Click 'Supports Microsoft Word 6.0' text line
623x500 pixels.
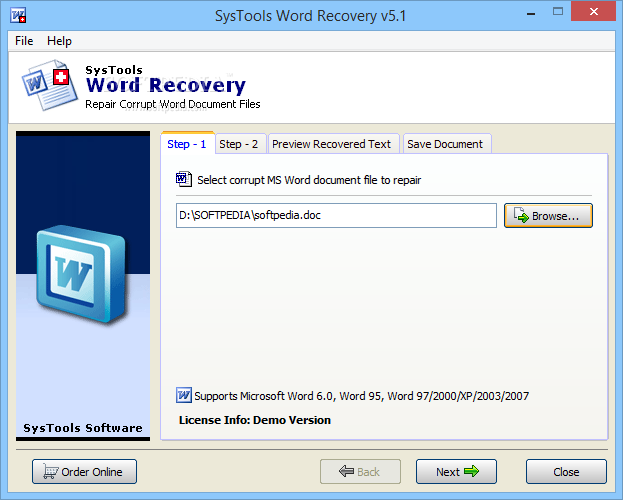[x=362, y=396]
